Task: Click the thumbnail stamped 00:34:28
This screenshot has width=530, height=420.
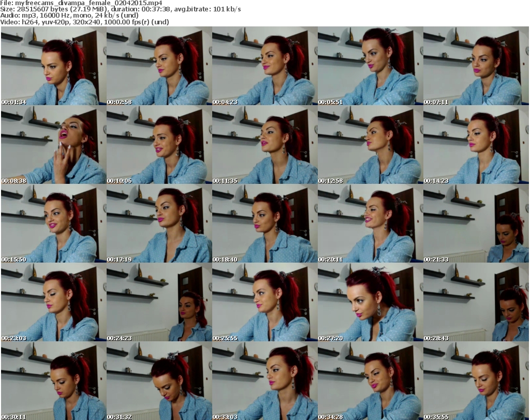Action: click(370, 381)
